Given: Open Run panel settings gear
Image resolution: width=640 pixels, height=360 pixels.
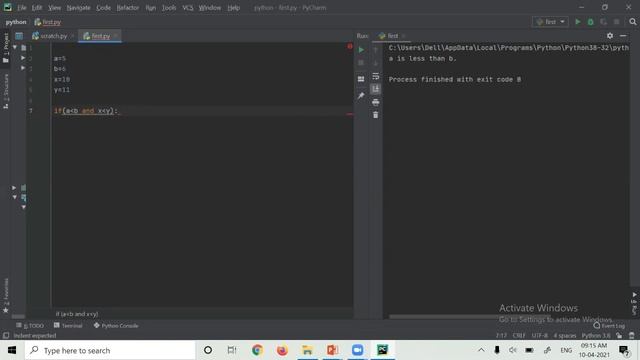Looking at the screenshot, I should [x=610, y=36].
